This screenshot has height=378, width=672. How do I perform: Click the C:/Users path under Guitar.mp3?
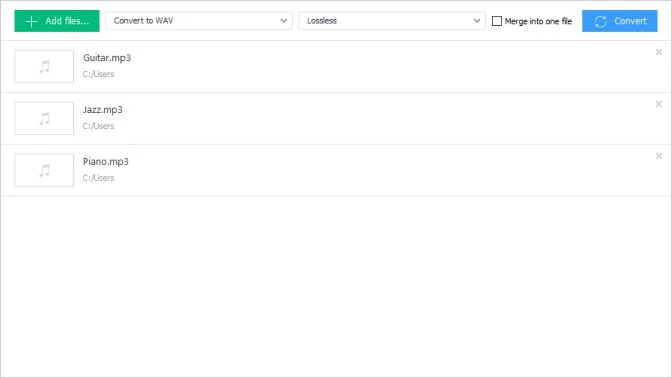click(x=99, y=74)
